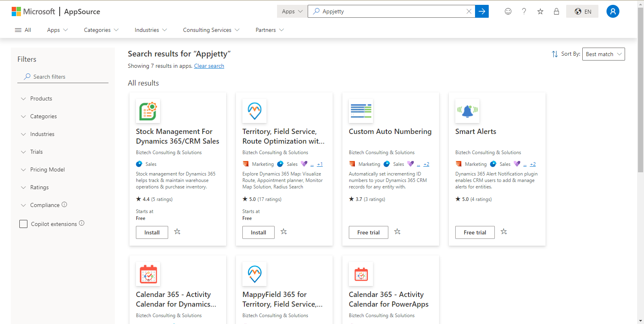Screen dimensions: 644x324
Task: Open Stock Management app icon
Action: click(x=148, y=111)
